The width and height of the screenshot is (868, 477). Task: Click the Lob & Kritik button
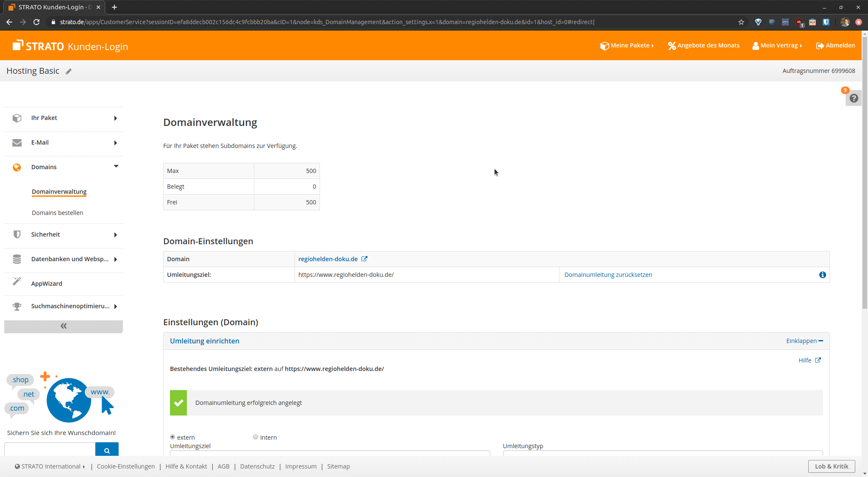832,466
